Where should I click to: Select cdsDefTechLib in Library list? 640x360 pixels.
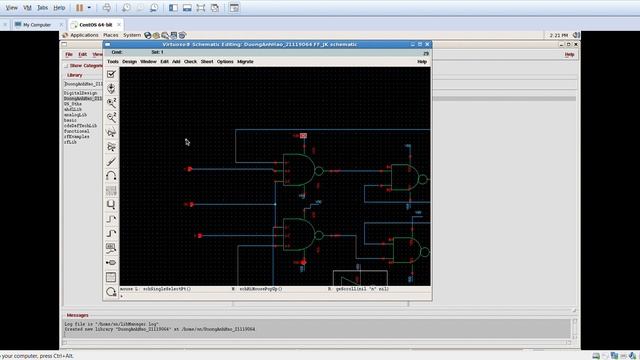(80, 126)
